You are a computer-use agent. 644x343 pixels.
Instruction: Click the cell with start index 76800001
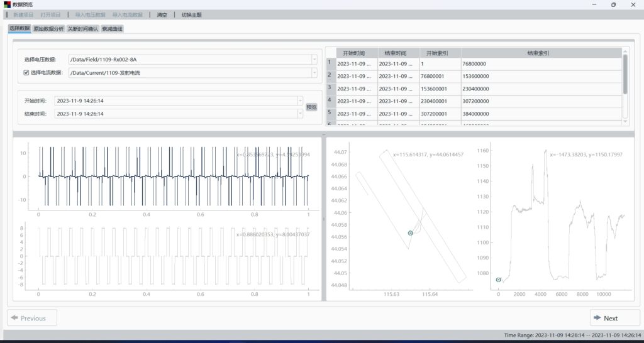(x=440, y=76)
